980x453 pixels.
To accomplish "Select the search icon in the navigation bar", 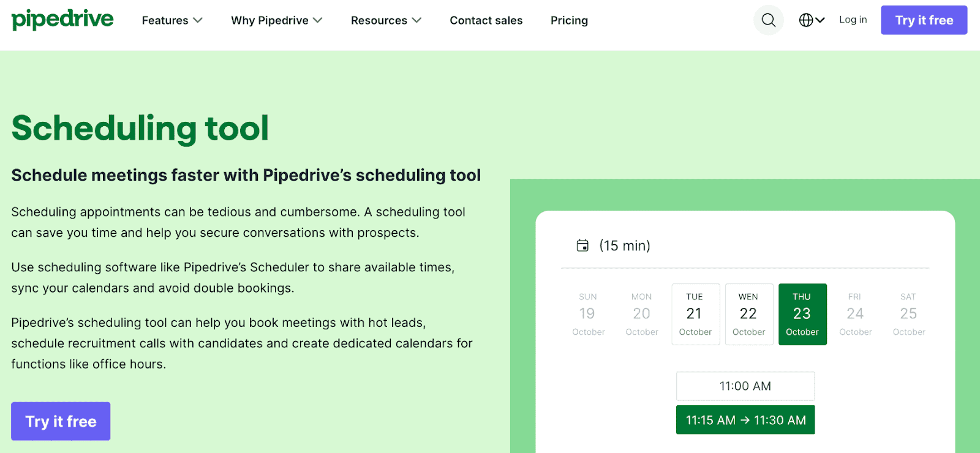I will 768,20.
